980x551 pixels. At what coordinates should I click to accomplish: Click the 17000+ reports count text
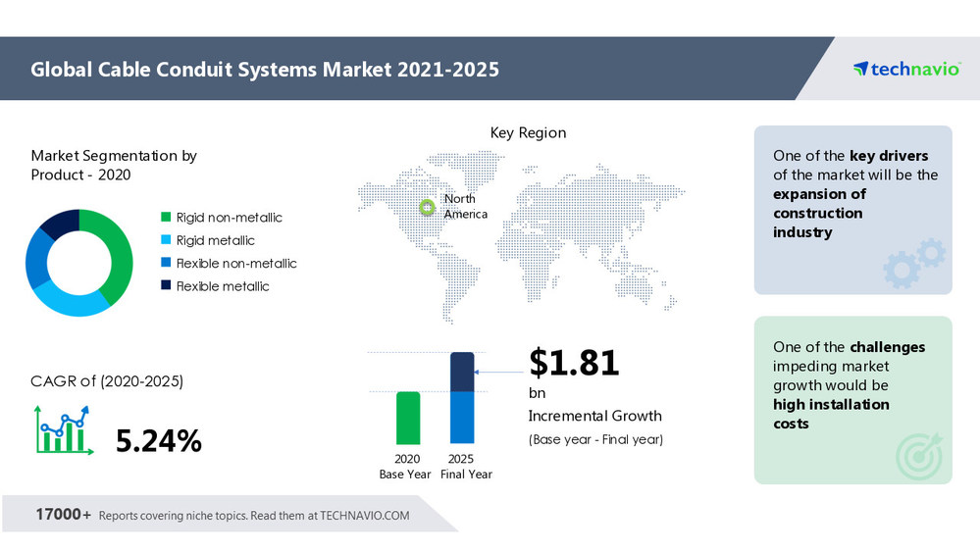[64, 515]
